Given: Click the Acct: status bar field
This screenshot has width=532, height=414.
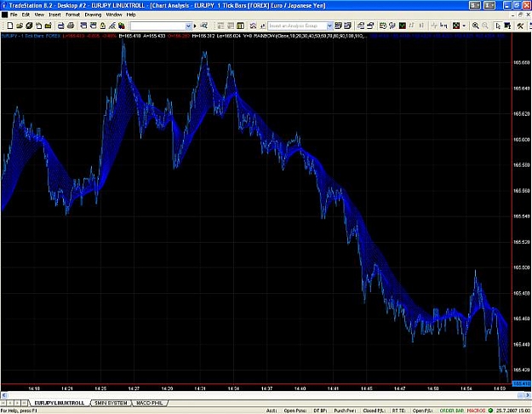Looking at the screenshot, I should [x=272, y=411].
